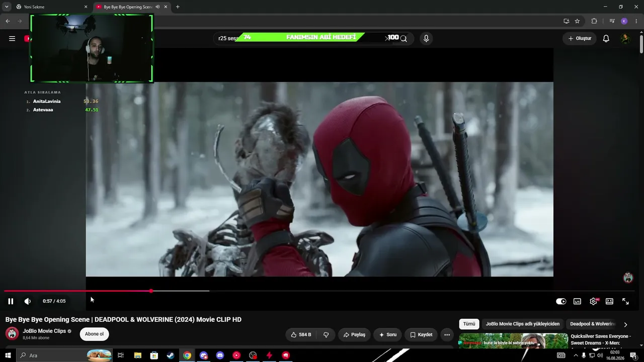Open the three-dot more actions menu
Viewport: 644px width, 362px height.
(447, 335)
